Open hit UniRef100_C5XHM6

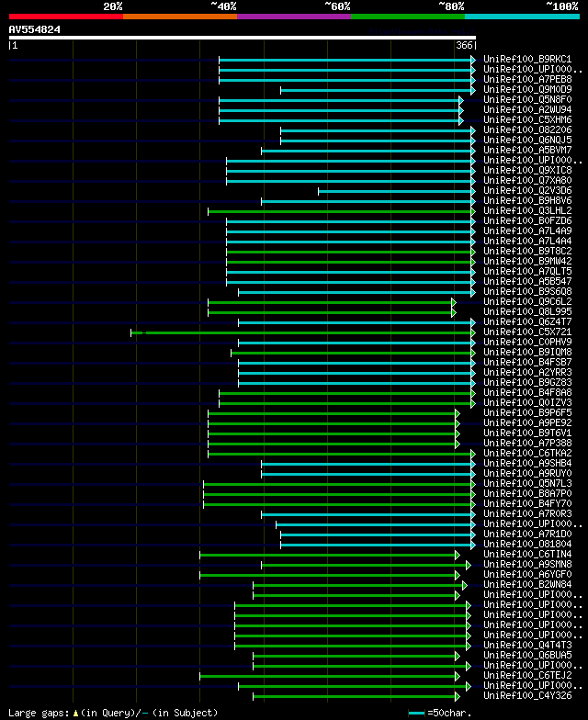pos(527,119)
